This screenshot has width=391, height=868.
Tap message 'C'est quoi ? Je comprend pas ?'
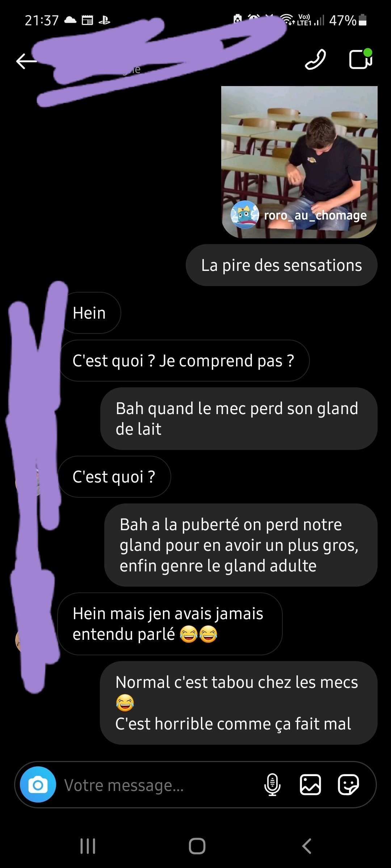click(184, 361)
